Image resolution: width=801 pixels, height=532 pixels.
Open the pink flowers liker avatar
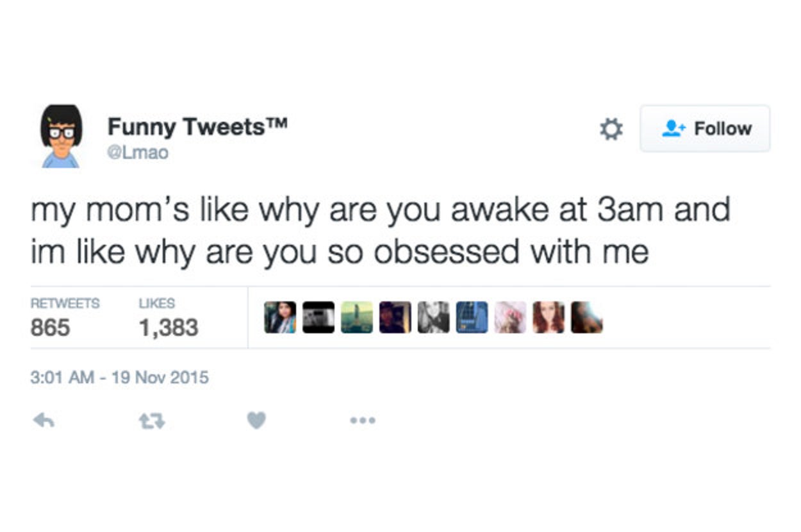point(510,317)
